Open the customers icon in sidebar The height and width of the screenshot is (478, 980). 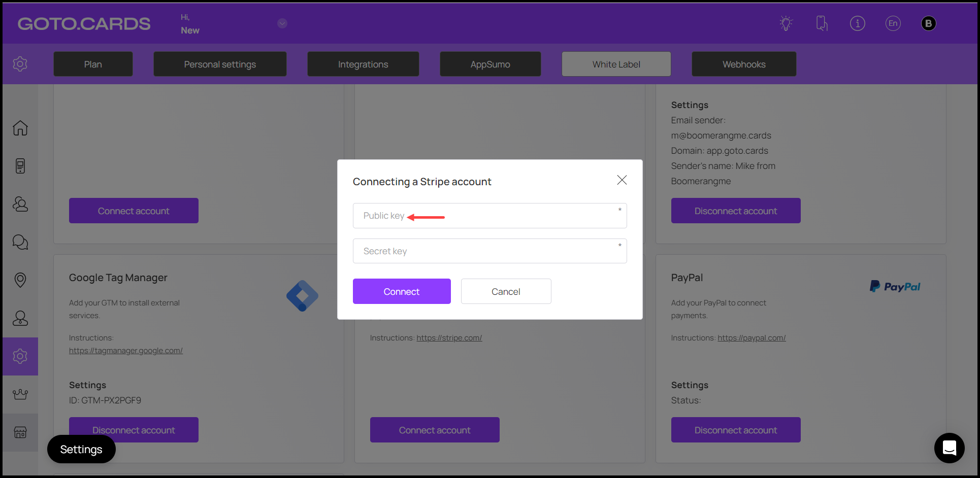click(20, 204)
